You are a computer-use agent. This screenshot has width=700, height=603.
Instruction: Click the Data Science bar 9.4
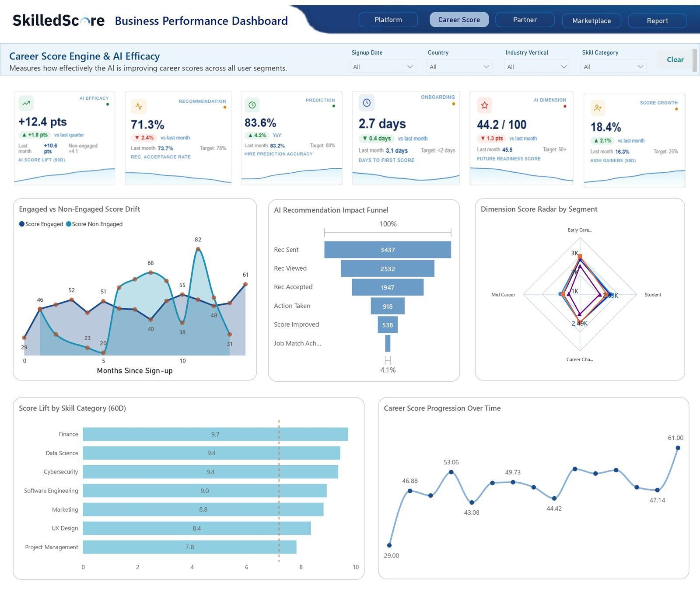coord(211,453)
